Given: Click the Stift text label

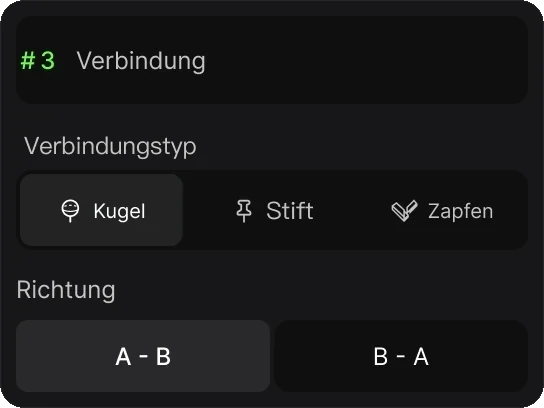Looking at the screenshot, I should click(x=290, y=210).
